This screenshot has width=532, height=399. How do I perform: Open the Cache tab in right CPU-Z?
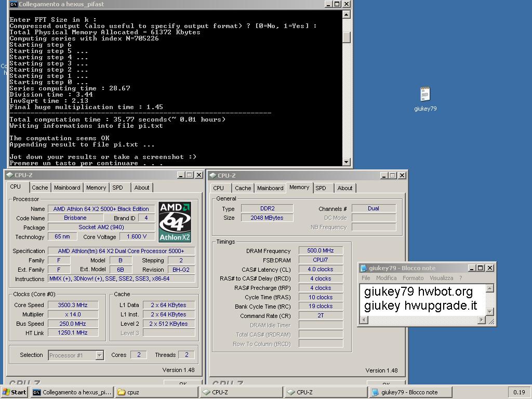point(243,188)
